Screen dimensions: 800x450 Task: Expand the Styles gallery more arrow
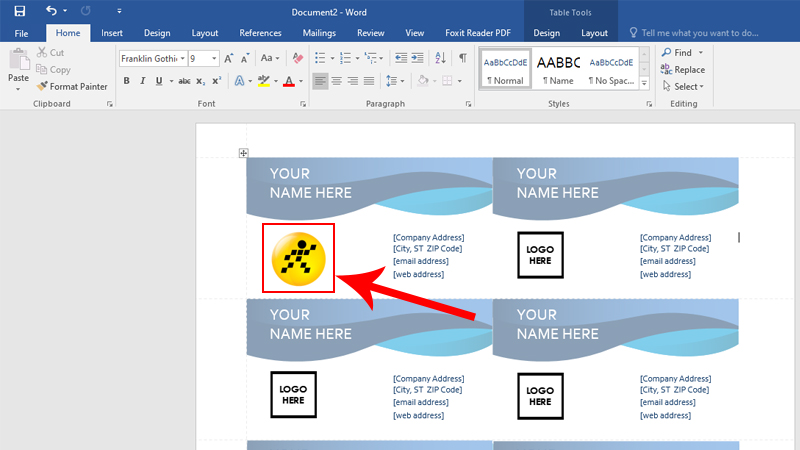644,83
